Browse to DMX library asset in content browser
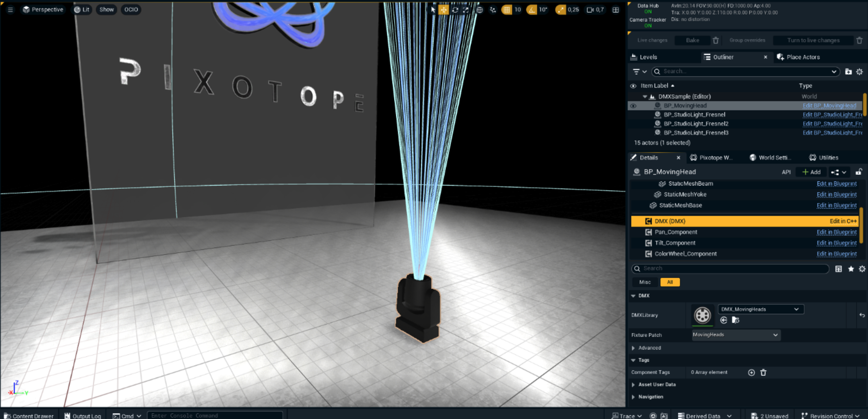 [x=735, y=320]
